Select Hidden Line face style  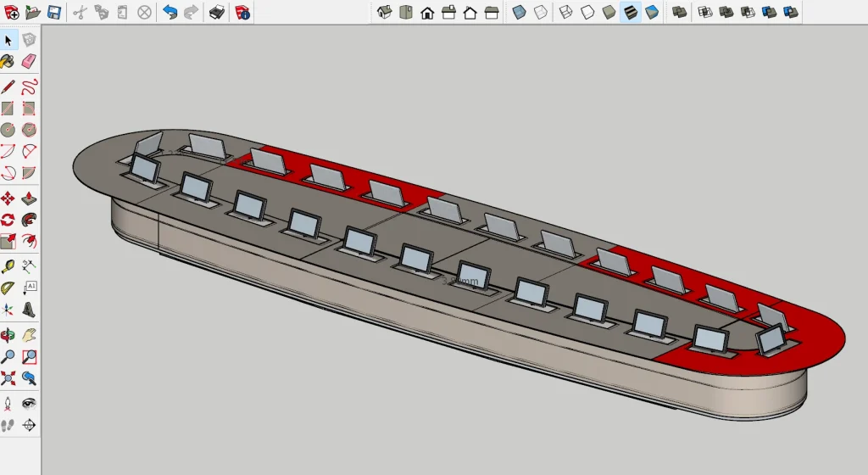click(587, 12)
